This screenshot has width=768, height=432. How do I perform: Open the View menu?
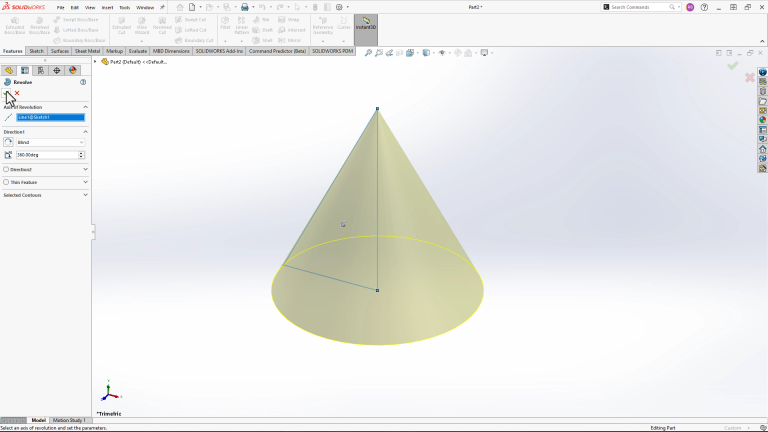(x=90, y=7)
